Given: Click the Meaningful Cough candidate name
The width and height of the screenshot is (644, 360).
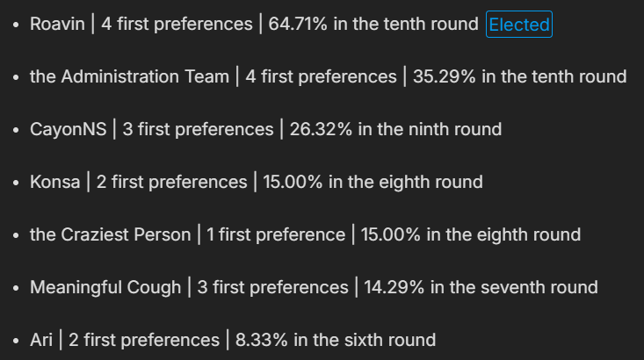Looking at the screenshot, I should click(x=105, y=288).
